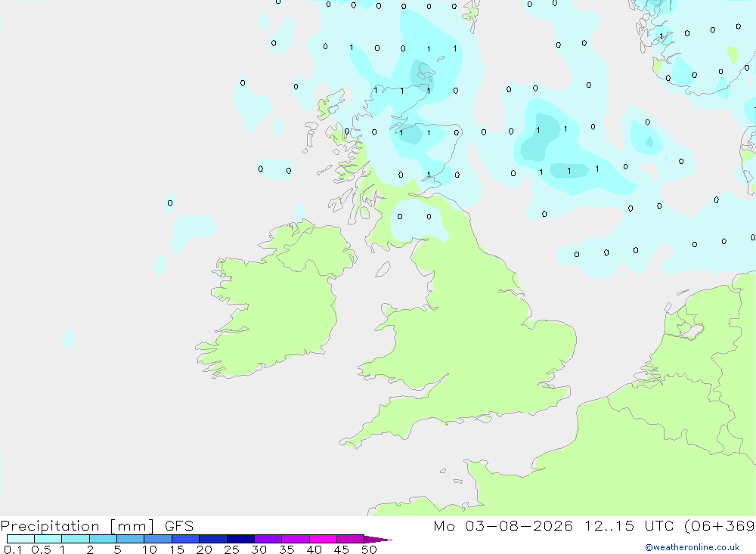756x554 pixels.
Task: Click the '0.5' legend scale label
Action: (x=42, y=549)
